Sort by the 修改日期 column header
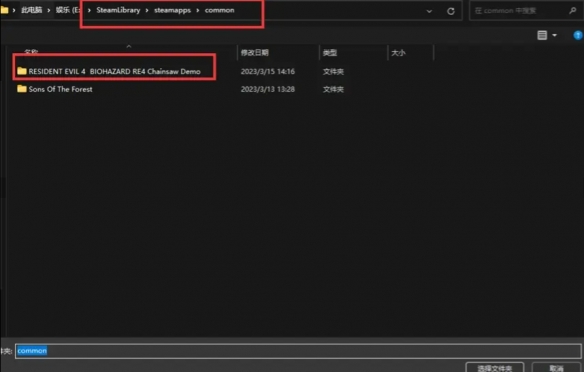The width and height of the screenshot is (584, 372). [x=254, y=53]
